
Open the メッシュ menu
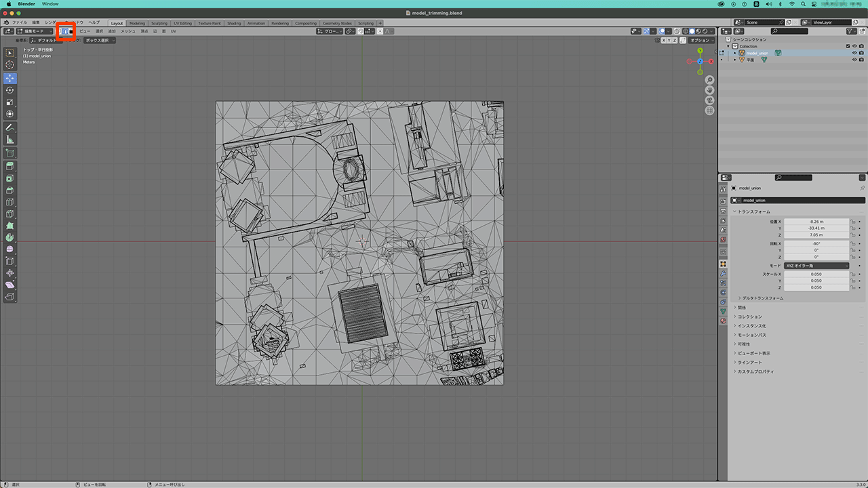128,31
